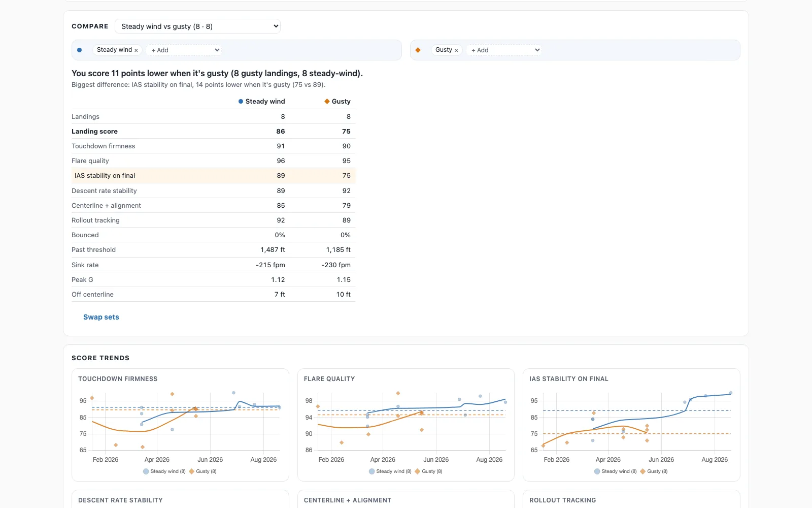Click the Score Trends section heading
This screenshot has width=812, height=508.
100,358
